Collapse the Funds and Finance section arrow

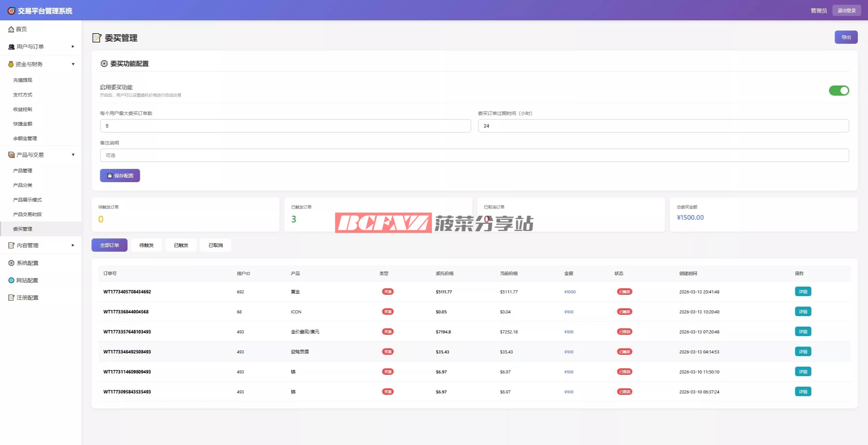pos(73,64)
